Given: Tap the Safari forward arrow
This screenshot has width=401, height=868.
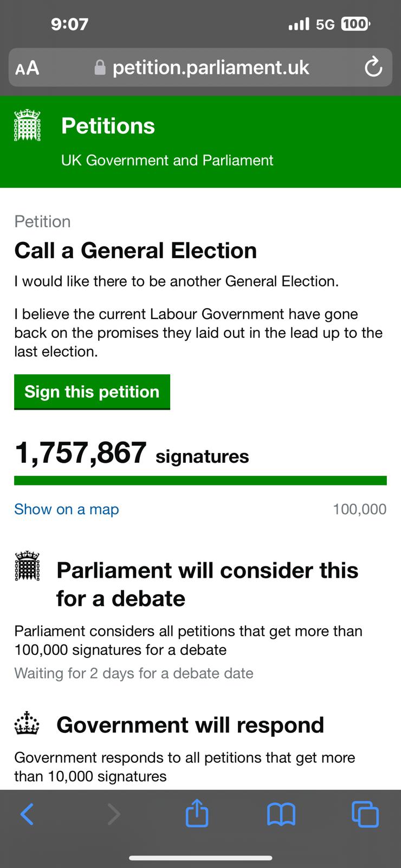Looking at the screenshot, I should pyautogui.click(x=114, y=814).
